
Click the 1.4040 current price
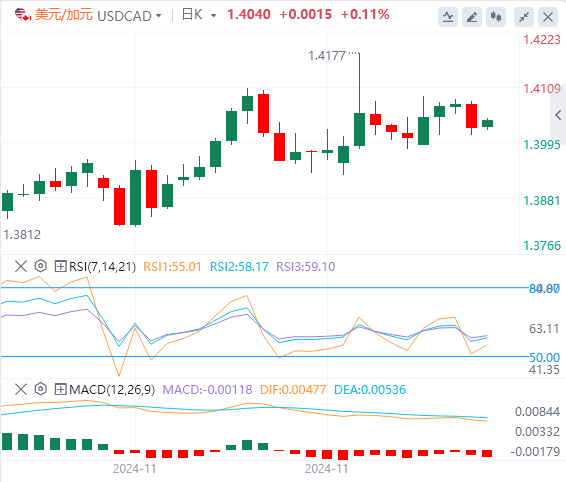[x=249, y=14]
